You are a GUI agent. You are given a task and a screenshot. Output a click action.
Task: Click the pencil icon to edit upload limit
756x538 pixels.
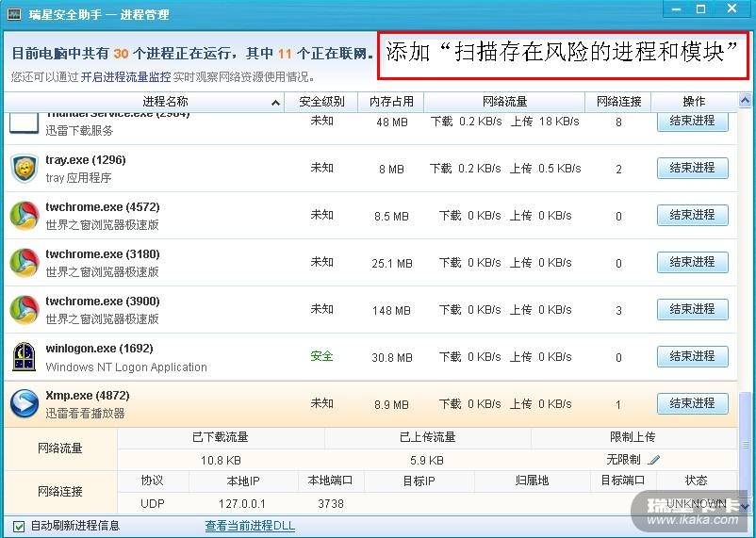click(653, 460)
